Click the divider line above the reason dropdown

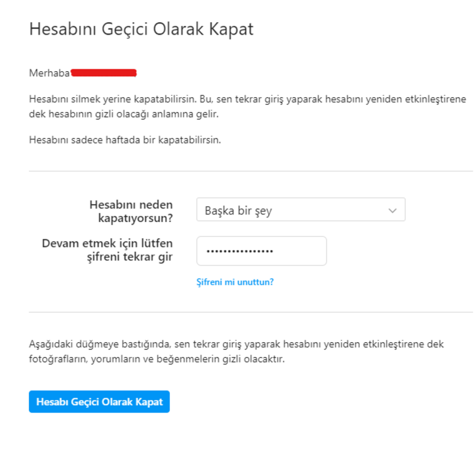250,171
